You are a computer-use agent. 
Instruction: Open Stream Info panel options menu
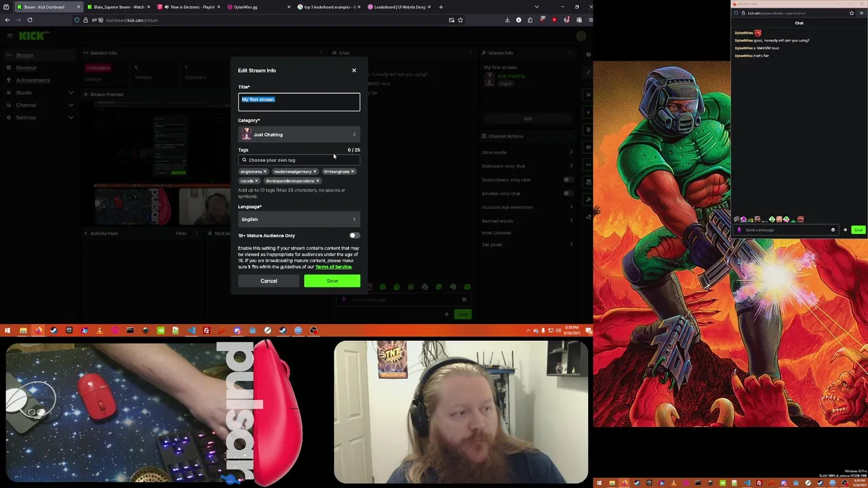tap(570, 53)
